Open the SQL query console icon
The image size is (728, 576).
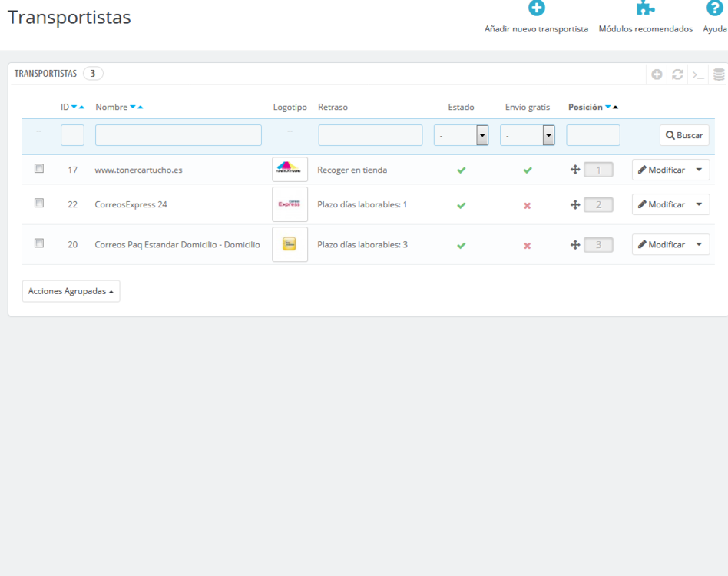click(698, 74)
